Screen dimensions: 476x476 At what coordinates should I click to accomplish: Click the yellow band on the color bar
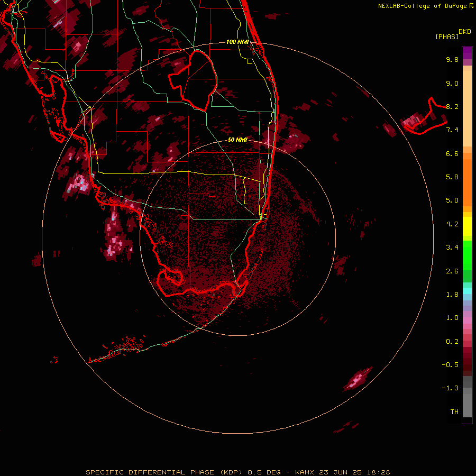(x=467, y=226)
